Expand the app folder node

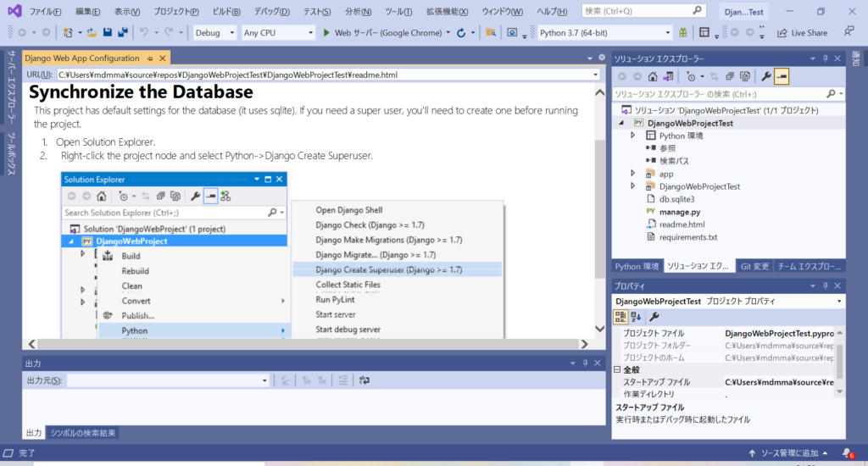[632, 173]
